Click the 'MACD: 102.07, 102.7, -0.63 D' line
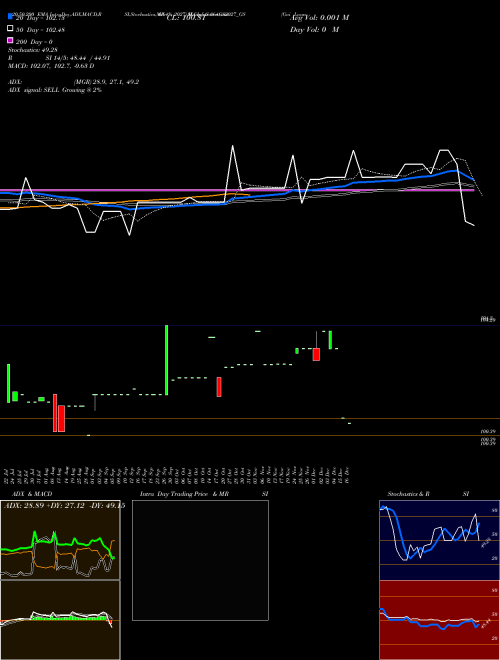The height and width of the screenshot is (660, 500). tap(51, 66)
